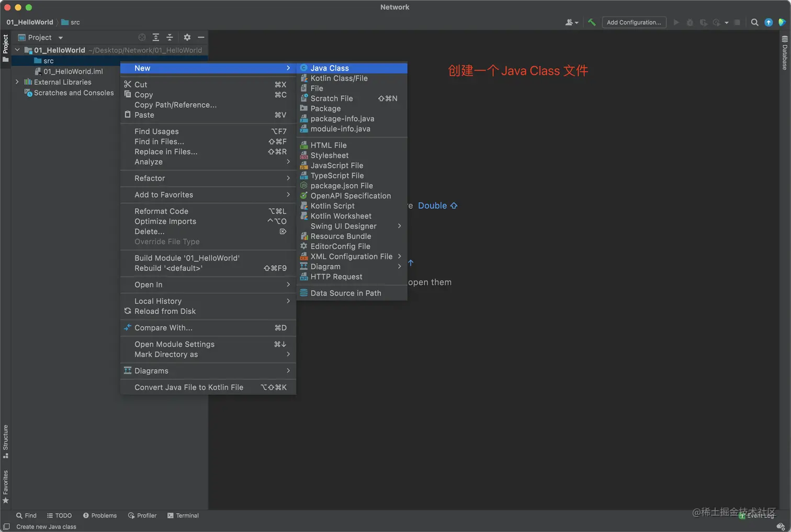Expand Diagram submenu in New menu
The width and height of the screenshot is (791, 532).
[352, 267]
